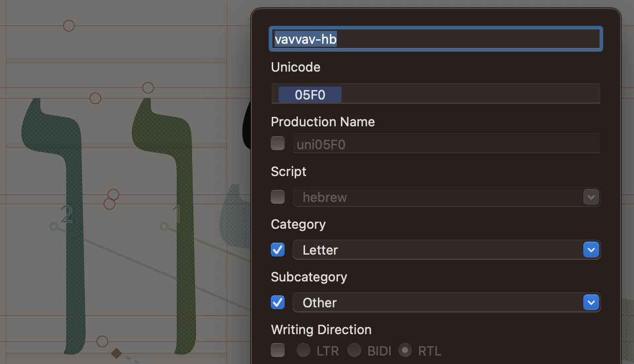Click origin handle circle of component 1
The image size is (634, 364).
pos(164,227)
